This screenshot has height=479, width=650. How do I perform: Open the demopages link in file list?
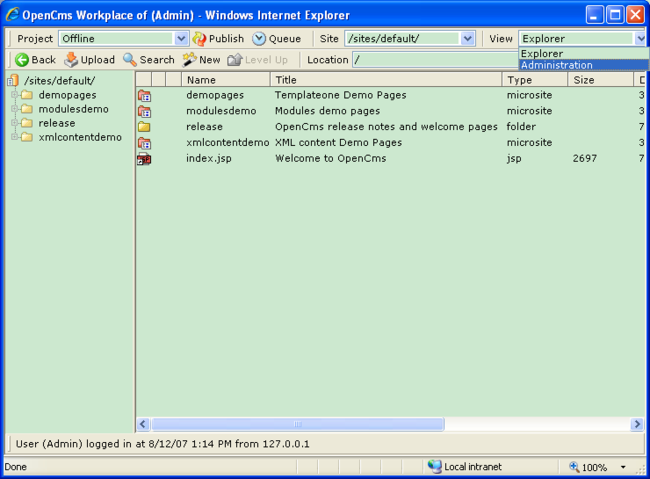215,95
